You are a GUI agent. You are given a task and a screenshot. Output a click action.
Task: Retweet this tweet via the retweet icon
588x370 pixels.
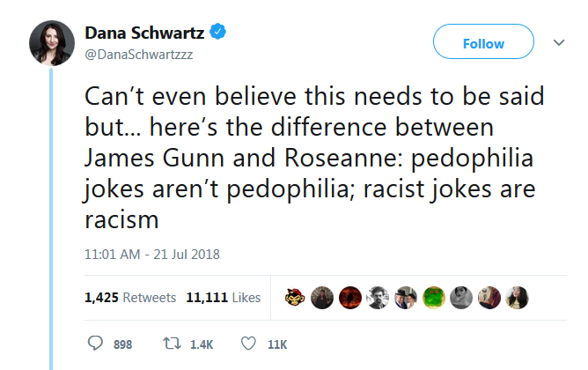(x=173, y=344)
